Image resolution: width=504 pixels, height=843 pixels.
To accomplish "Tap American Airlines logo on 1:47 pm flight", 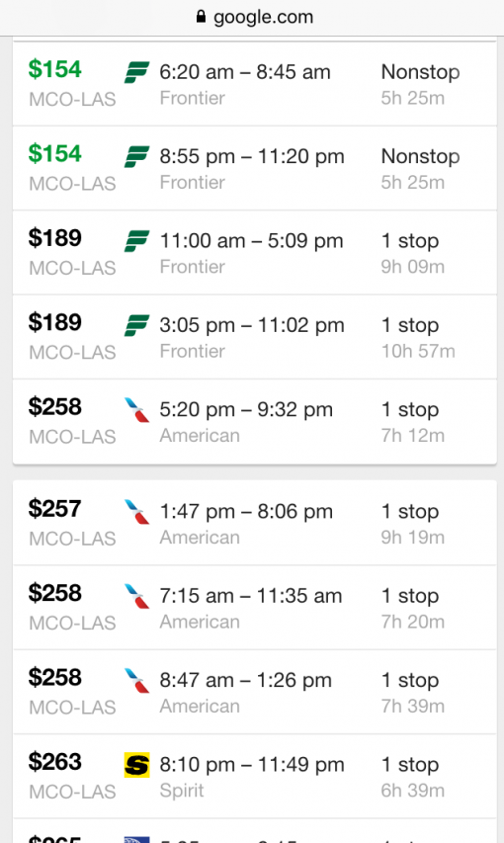I will [136, 512].
